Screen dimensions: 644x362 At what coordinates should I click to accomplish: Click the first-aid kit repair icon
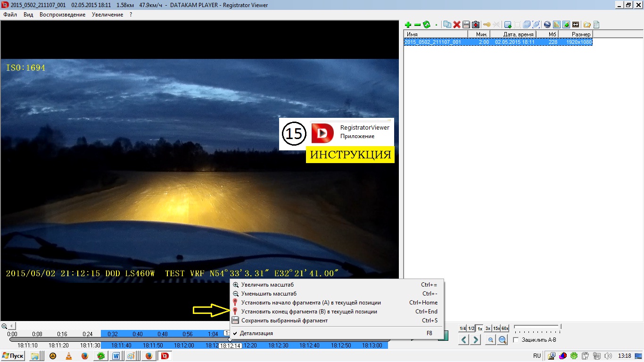click(476, 25)
